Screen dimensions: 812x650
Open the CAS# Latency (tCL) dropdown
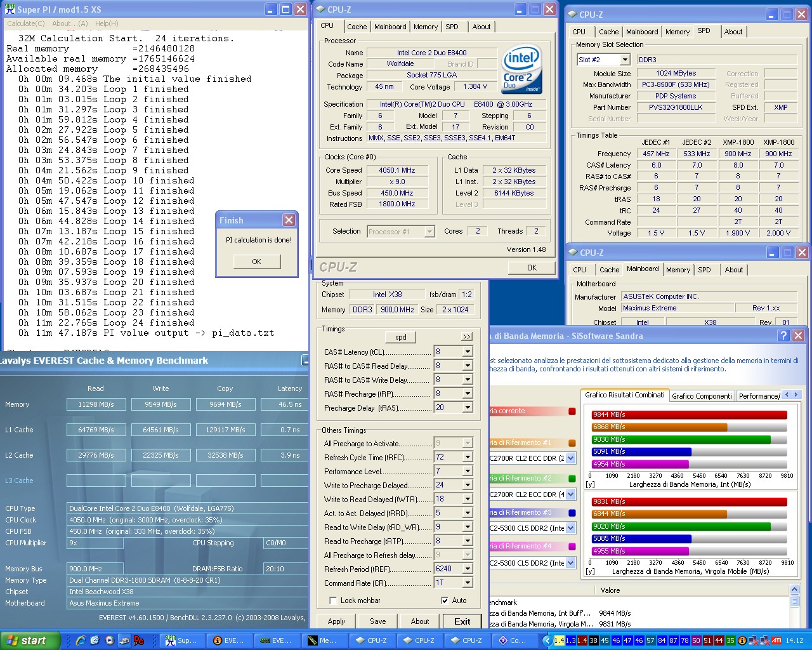click(468, 352)
